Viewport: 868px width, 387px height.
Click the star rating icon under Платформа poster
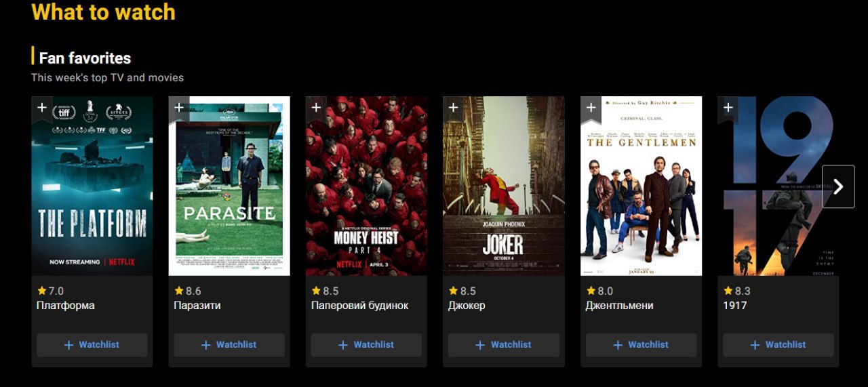pyautogui.click(x=42, y=291)
